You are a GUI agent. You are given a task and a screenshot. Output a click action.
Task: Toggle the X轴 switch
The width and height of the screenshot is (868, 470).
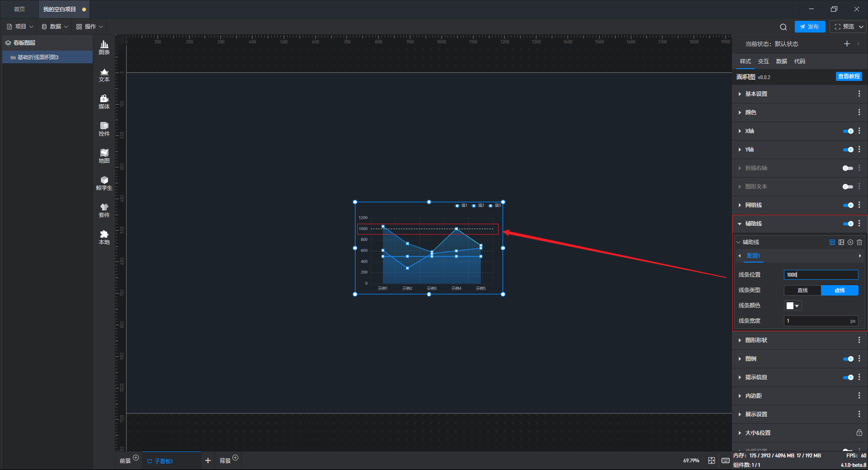coord(848,131)
